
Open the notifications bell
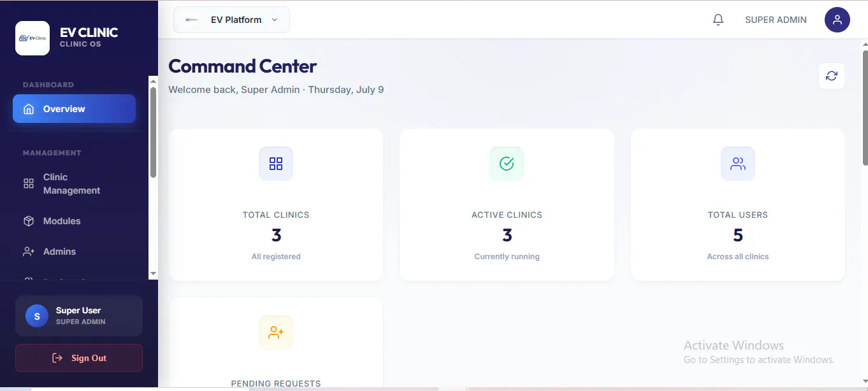tap(718, 20)
